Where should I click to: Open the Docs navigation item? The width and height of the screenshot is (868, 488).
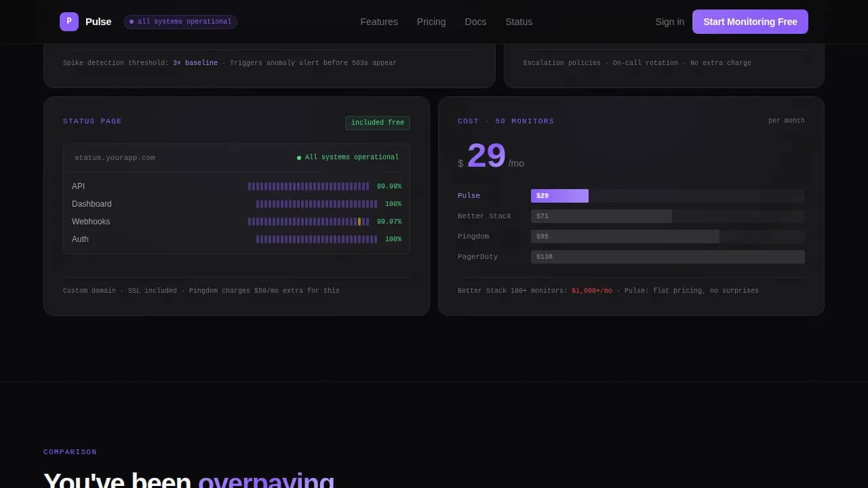(475, 22)
